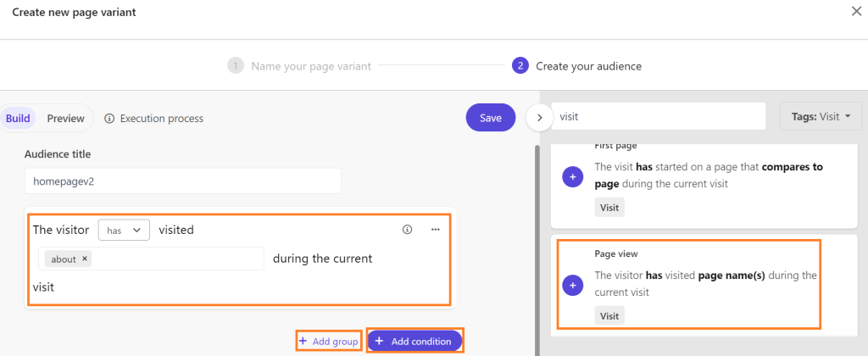Close the Create new page variant dialog
Viewport: 868px width, 356px height.
855,12
